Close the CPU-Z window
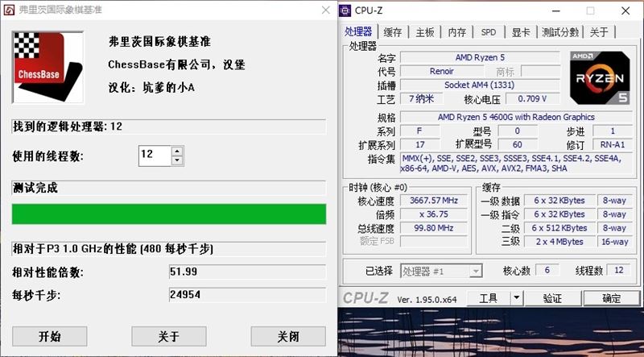 coord(625,10)
